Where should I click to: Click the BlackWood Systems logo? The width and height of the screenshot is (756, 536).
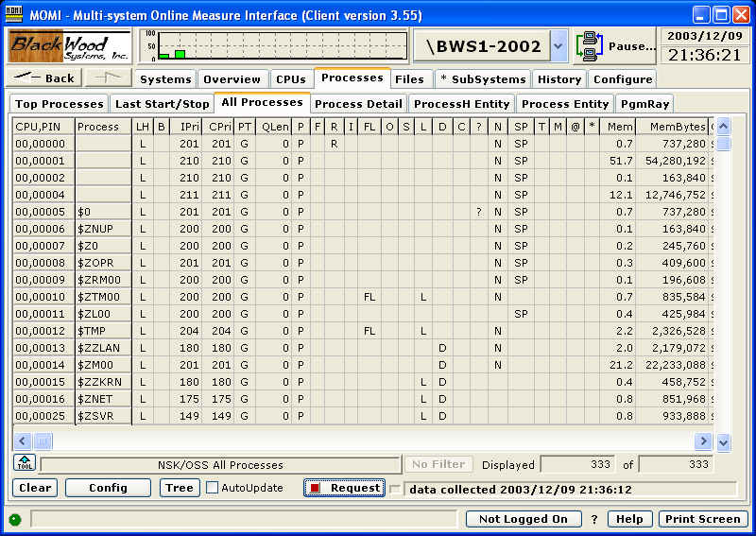click(x=70, y=45)
